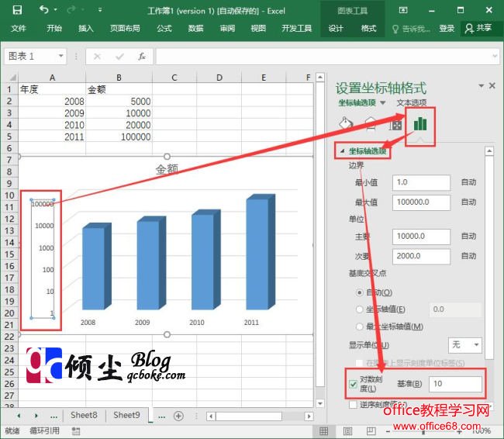
Task: Select the Effects pentagon icon
Action: (371, 124)
